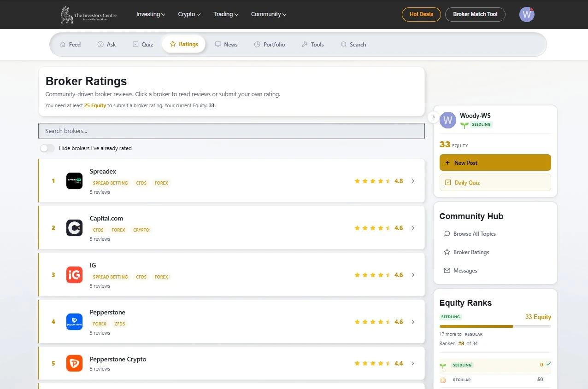Open Capital.com row chevron arrow
588x389 pixels.
click(x=413, y=228)
